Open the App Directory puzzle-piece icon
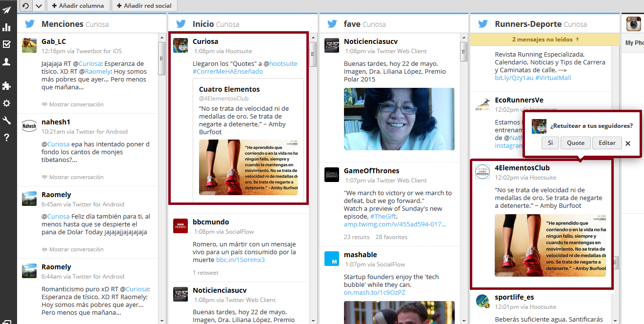This screenshot has height=324, width=644. click(7, 86)
